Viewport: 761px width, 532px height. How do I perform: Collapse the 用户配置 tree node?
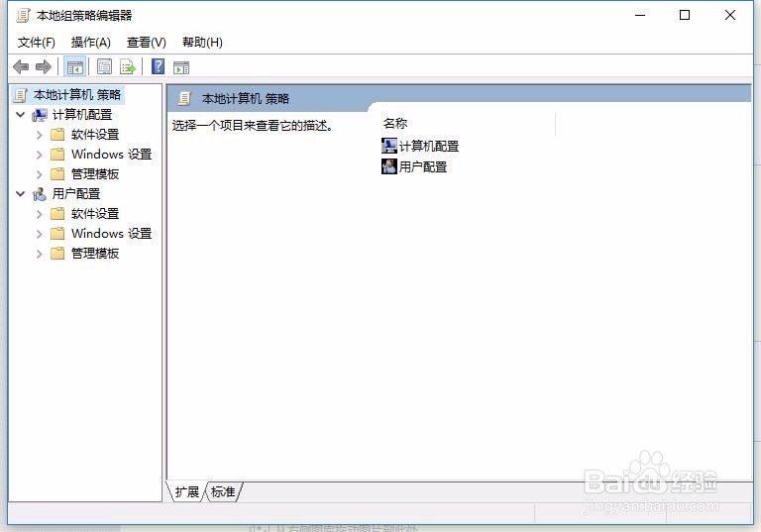[21, 194]
